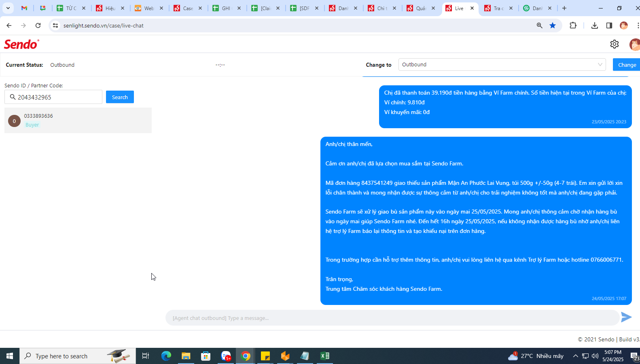
Task: Open the Windows Start menu
Action: click(10, 356)
